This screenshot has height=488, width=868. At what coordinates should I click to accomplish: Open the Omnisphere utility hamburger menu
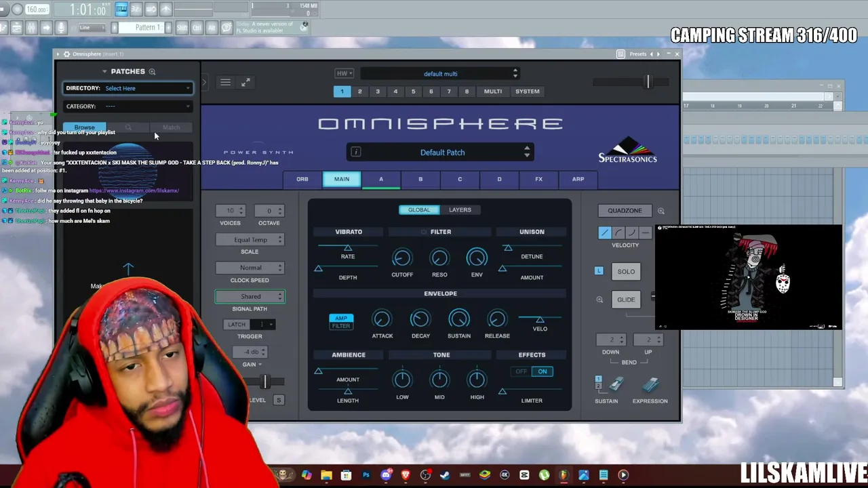point(225,83)
